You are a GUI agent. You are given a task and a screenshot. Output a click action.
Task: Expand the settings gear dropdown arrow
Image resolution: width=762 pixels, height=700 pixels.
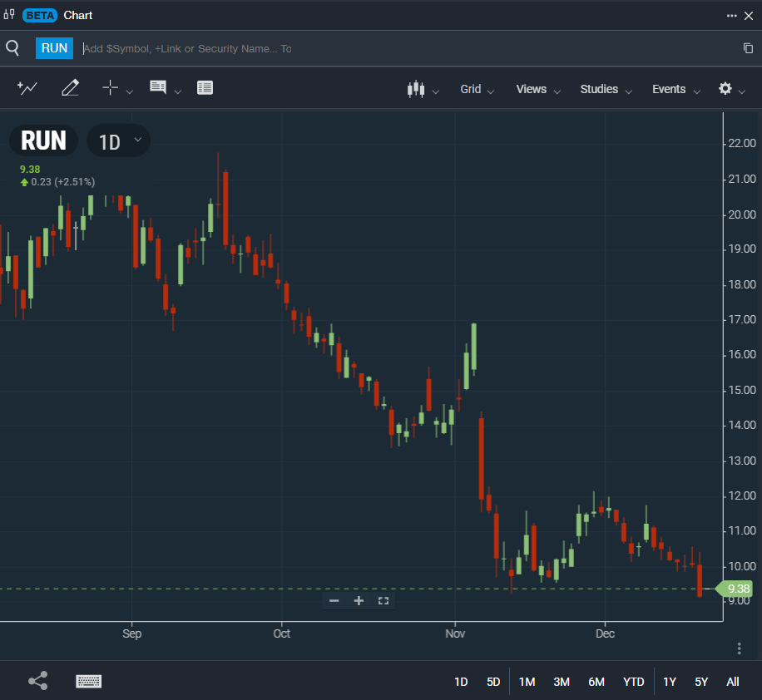(741, 91)
